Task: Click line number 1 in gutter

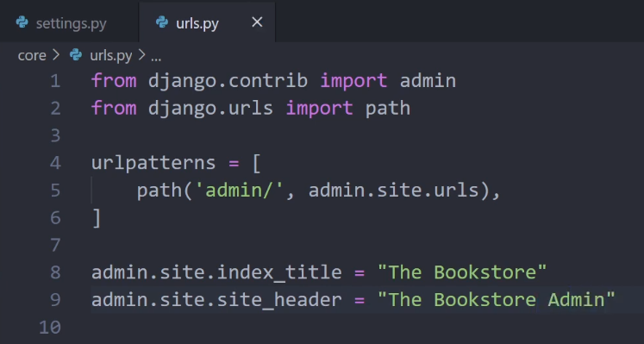Action: 55,81
